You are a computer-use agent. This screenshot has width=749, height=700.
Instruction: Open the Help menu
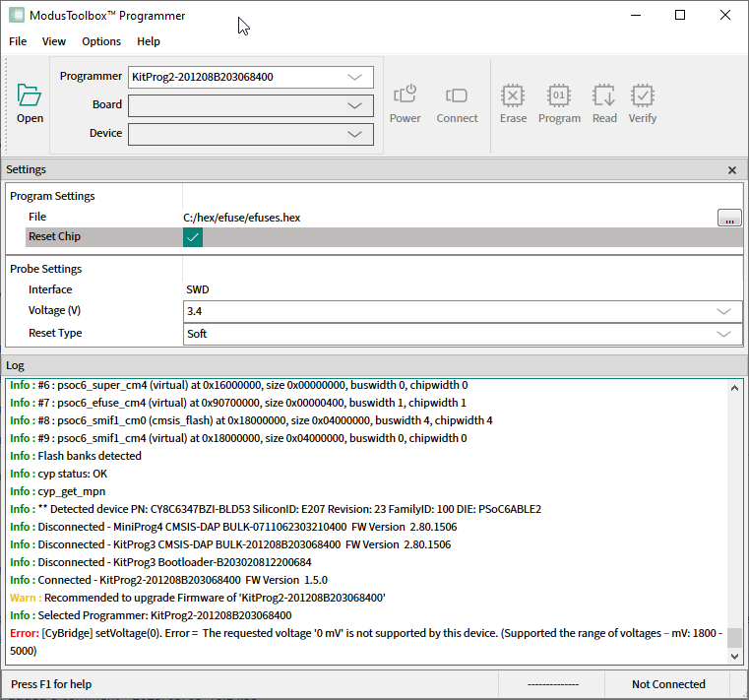tap(149, 41)
